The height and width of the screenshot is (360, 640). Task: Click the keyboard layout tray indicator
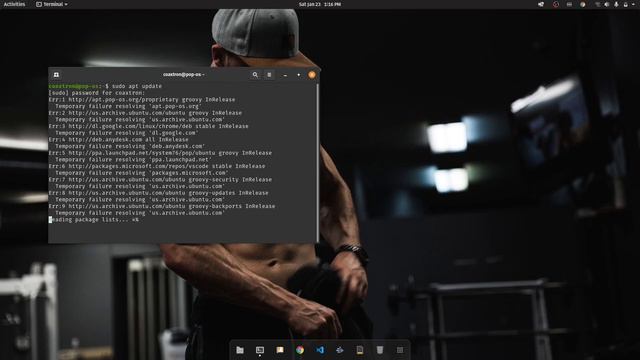tap(569, 4)
